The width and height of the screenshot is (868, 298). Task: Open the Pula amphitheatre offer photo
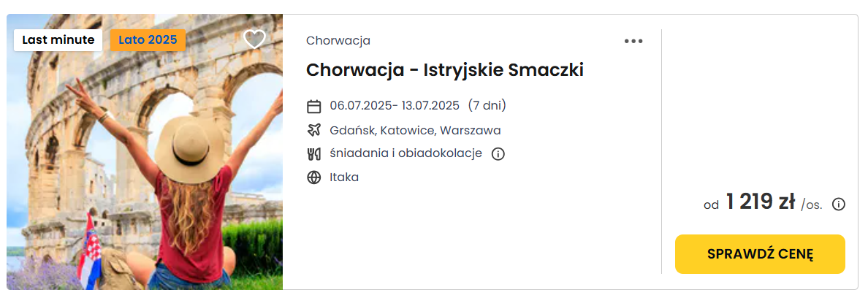click(145, 151)
